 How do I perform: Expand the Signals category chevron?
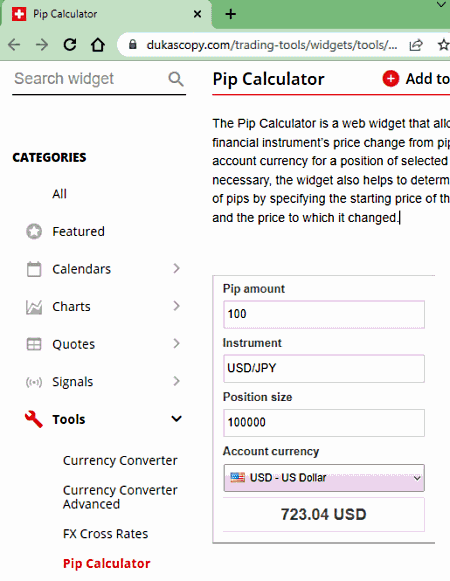tap(176, 381)
